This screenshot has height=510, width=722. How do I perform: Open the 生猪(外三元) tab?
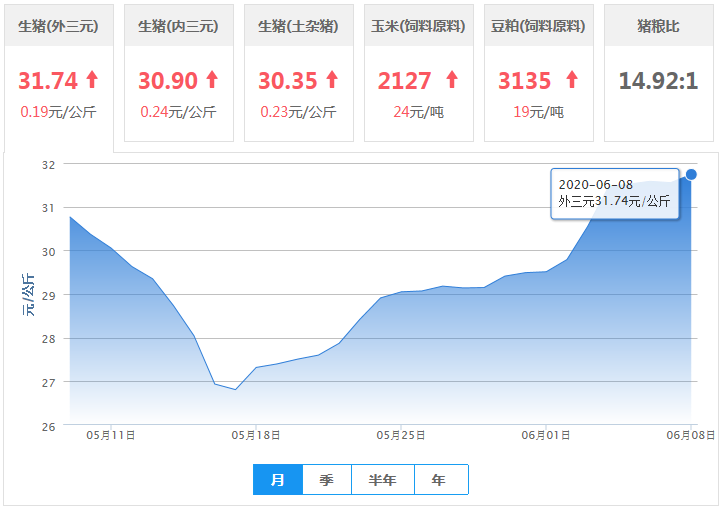58,26
